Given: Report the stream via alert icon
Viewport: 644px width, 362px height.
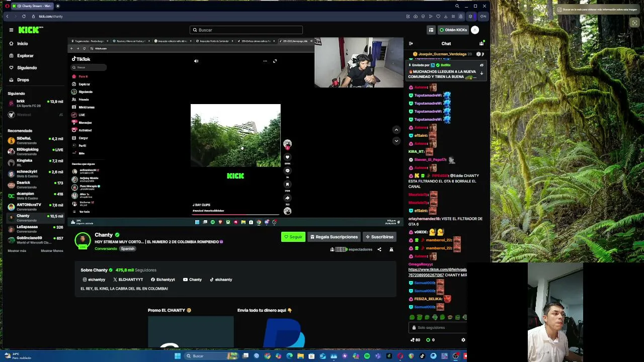Looking at the screenshot, I should click(x=391, y=249).
